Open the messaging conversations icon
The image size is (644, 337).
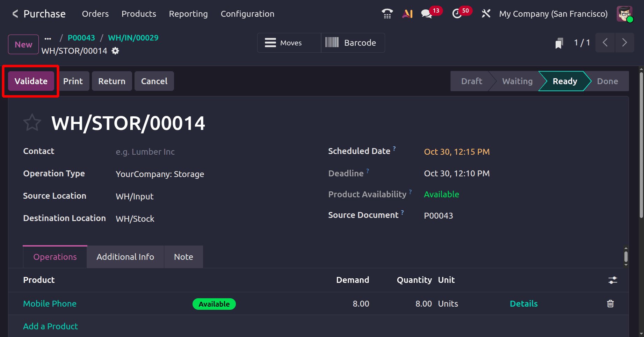[x=427, y=14]
